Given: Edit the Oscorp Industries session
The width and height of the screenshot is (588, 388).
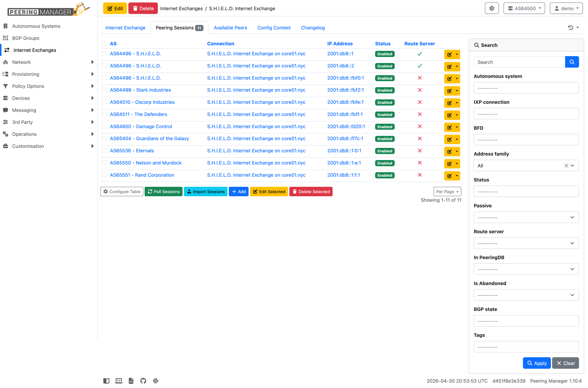Looking at the screenshot, I should pyautogui.click(x=449, y=103).
